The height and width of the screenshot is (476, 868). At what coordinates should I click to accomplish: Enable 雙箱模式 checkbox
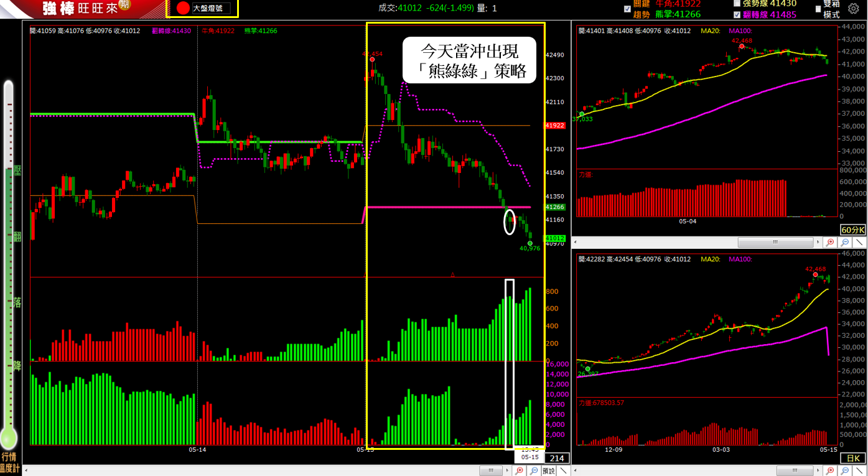[818, 9]
